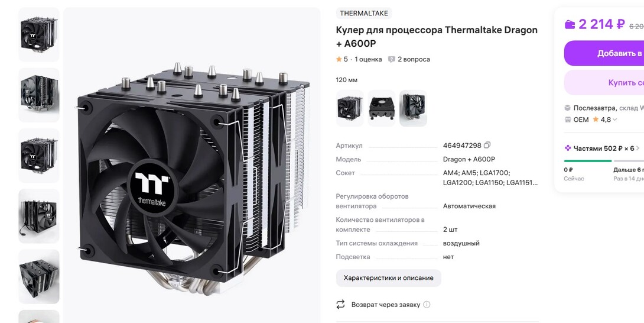Select the third single-fan variant thumbnail

click(x=413, y=108)
